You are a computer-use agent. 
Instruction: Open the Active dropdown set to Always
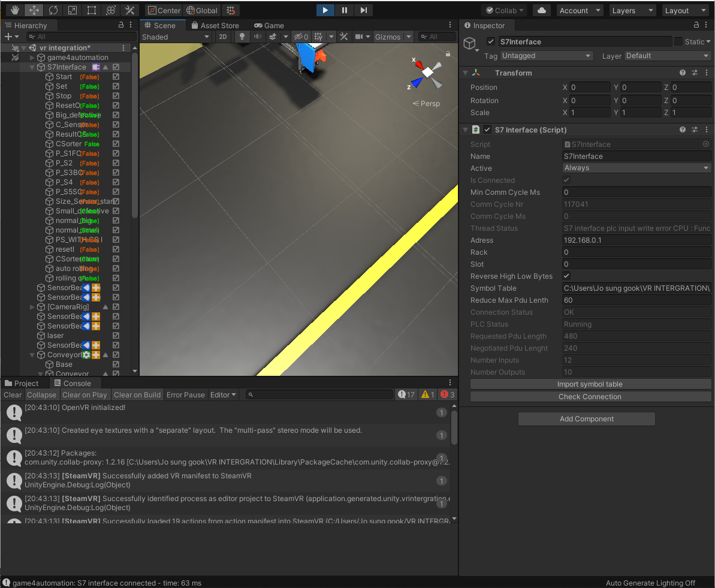click(x=636, y=168)
